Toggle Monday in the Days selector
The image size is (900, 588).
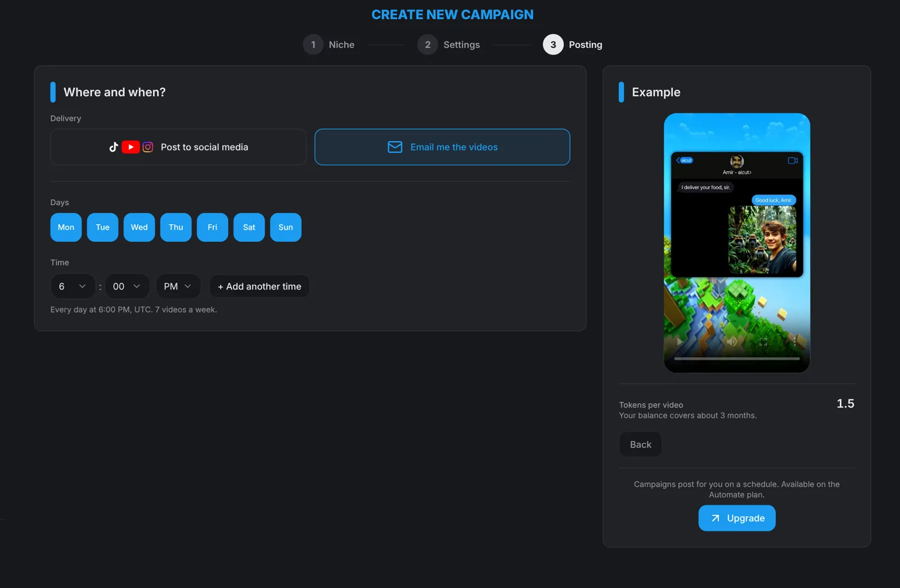66,227
